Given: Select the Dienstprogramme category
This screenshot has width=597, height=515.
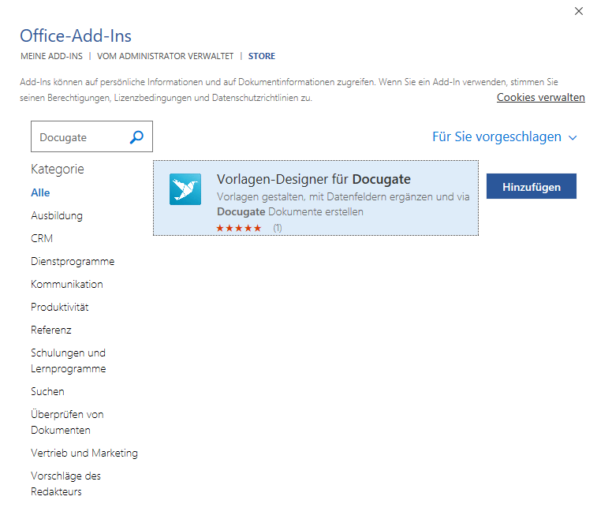Looking at the screenshot, I should (x=73, y=261).
